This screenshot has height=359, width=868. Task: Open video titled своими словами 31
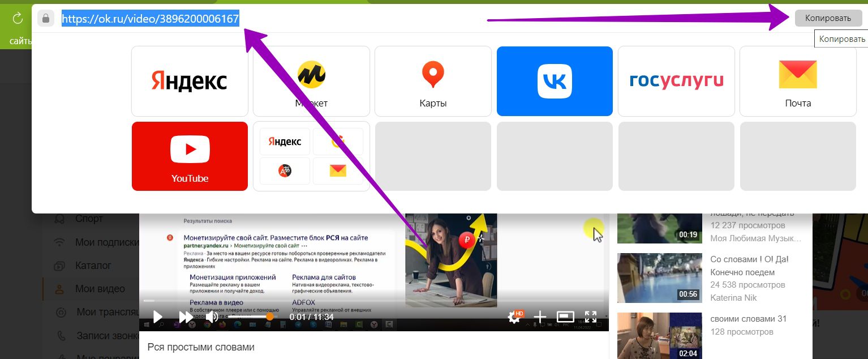coord(748,319)
